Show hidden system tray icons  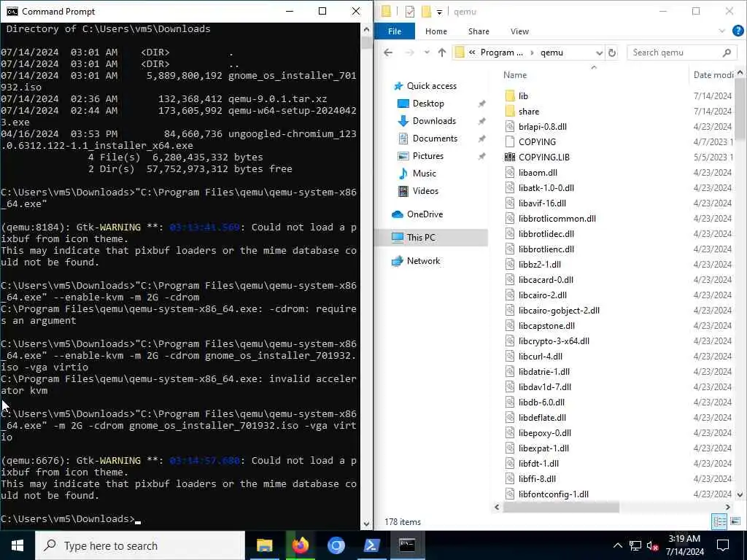(x=617, y=545)
